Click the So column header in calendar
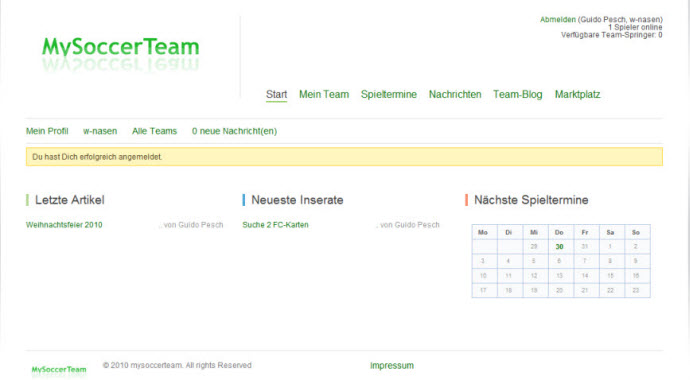 coord(636,232)
